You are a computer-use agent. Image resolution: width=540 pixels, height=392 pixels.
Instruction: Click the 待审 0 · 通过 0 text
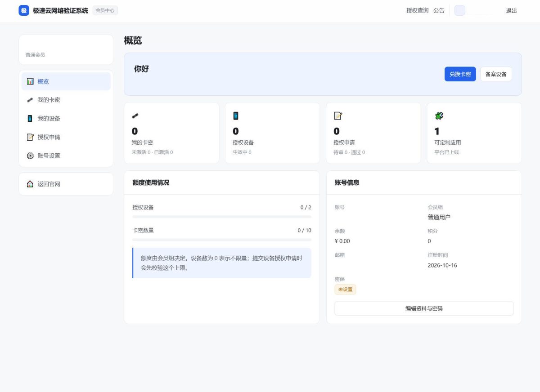pyautogui.click(x=349, y=152)
